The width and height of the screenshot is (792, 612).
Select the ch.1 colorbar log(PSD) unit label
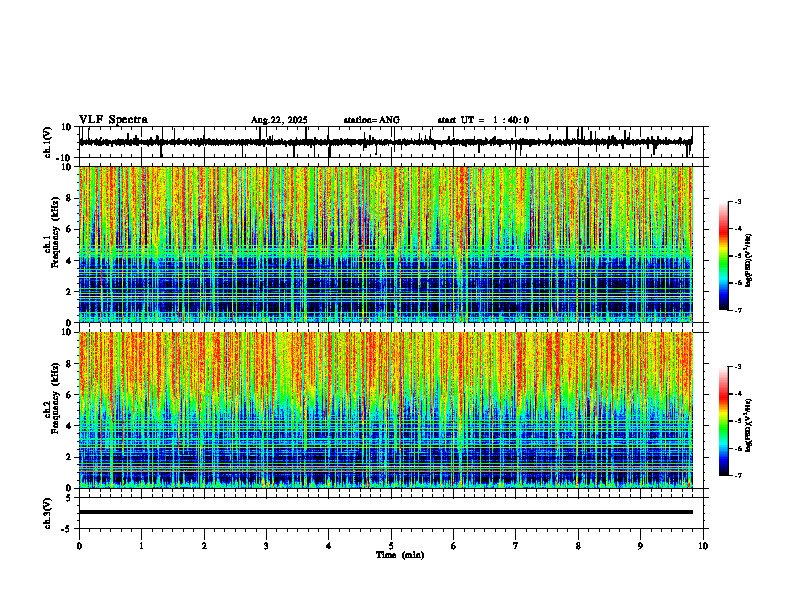pyautogui.click(x=749, y=261)
